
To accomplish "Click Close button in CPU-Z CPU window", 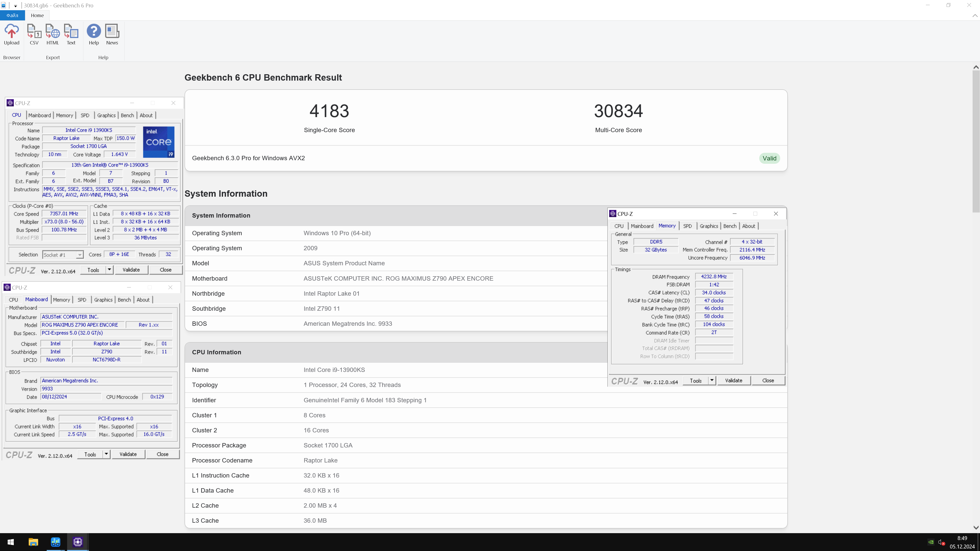I will [165, 270].
